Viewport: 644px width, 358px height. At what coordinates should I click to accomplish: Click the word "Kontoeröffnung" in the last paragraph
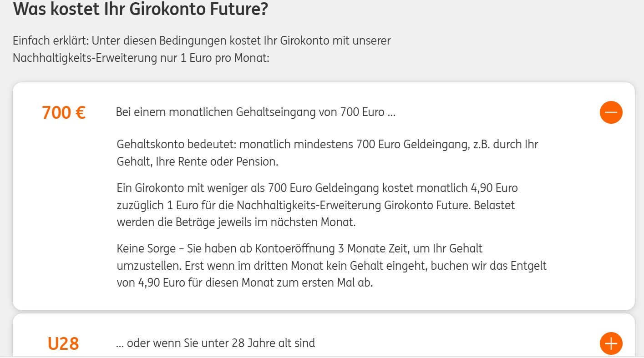[x=300, y=248]
